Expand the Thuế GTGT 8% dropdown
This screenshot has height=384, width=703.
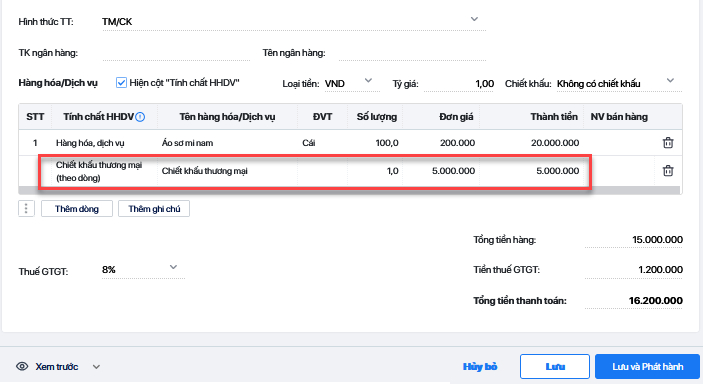click(173, 267)
